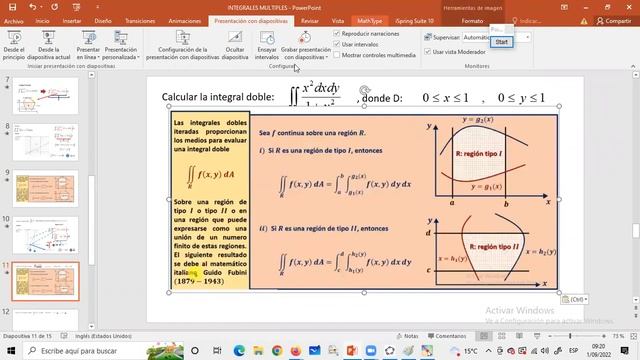Click Ocultar diapositiva
This screenshot has width=640, height=360.
tap(235, 46)
